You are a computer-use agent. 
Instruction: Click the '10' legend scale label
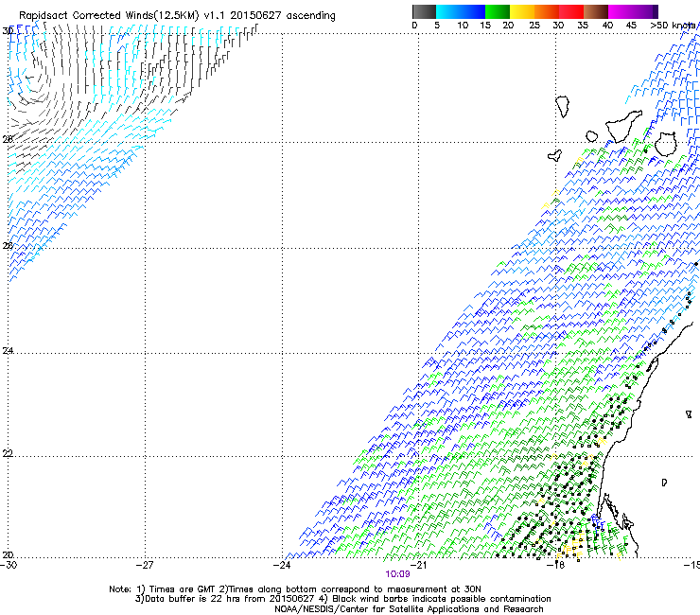click(463, 25)
